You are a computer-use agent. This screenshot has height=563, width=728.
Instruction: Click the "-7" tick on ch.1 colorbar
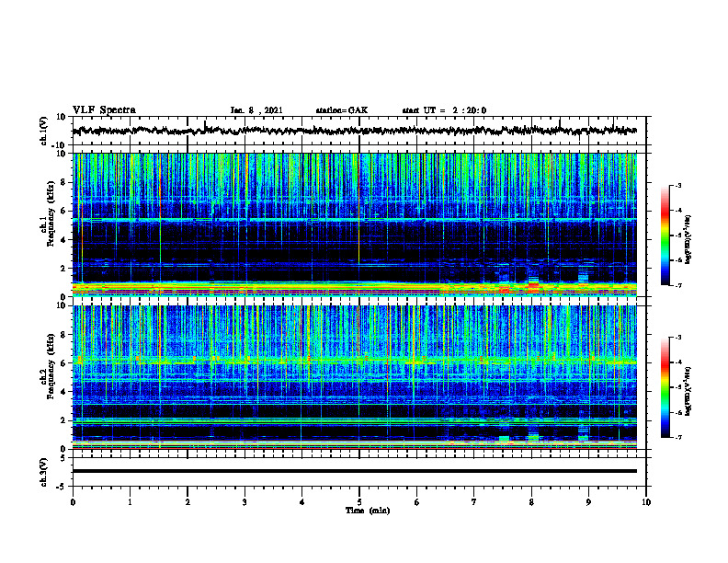point(677,285)
